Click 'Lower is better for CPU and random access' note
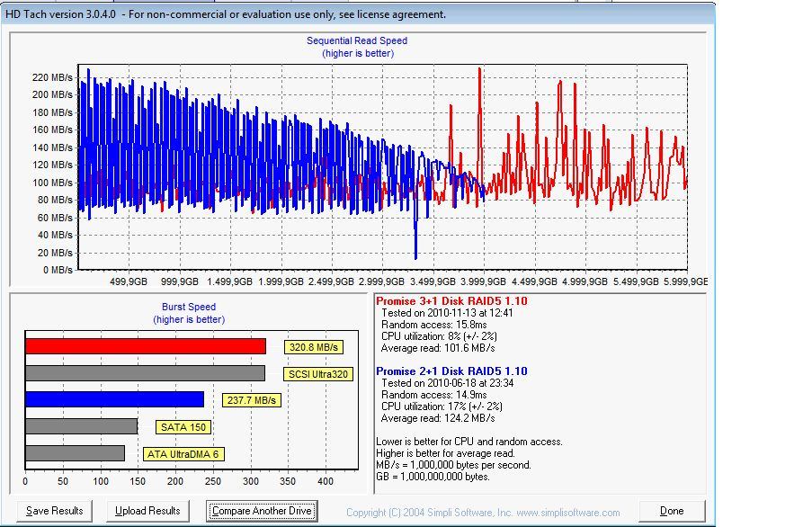Screen dimensions: 812x527 pos(469,442)
